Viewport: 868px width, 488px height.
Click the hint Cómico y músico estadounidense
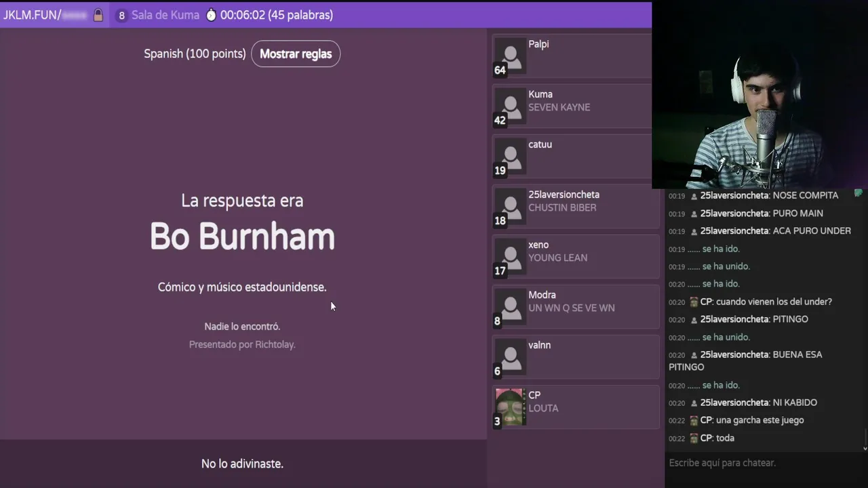[242, 287]
